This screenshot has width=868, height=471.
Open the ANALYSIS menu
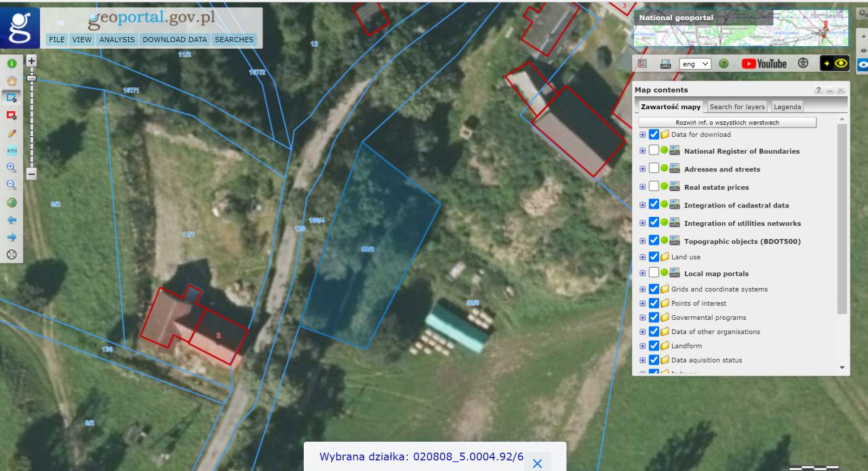click(x=117, y=39)
